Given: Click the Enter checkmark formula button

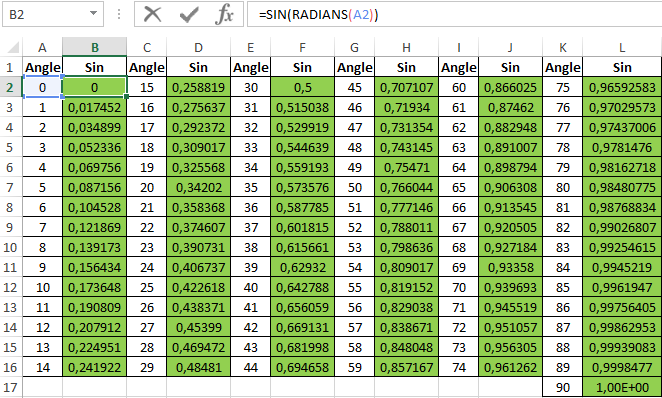Looking at the screenshot, I should click(189, 14).
